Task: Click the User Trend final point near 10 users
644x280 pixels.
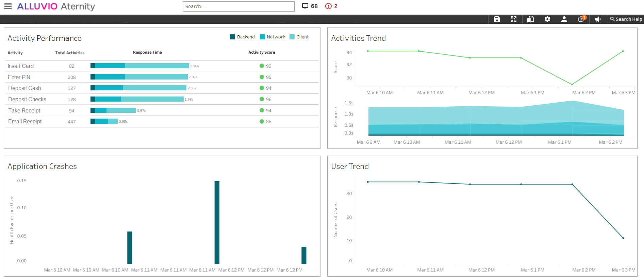Action: tap(623, 238)
